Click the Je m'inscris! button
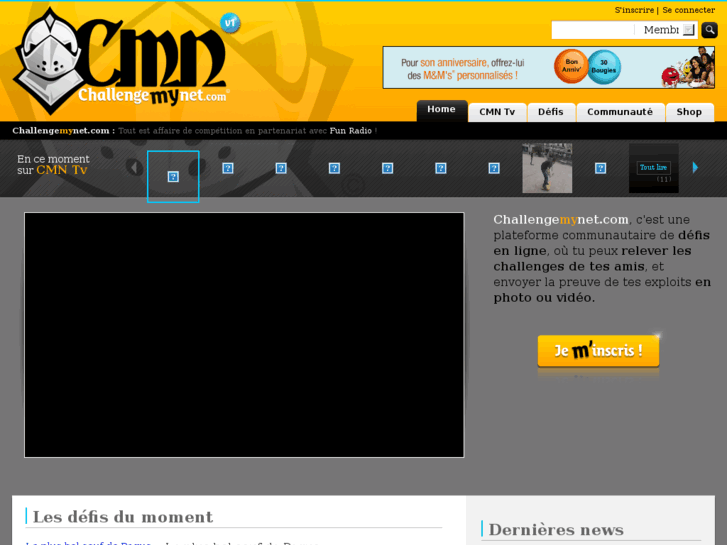 pyautogui.click(x=598, y=351)
